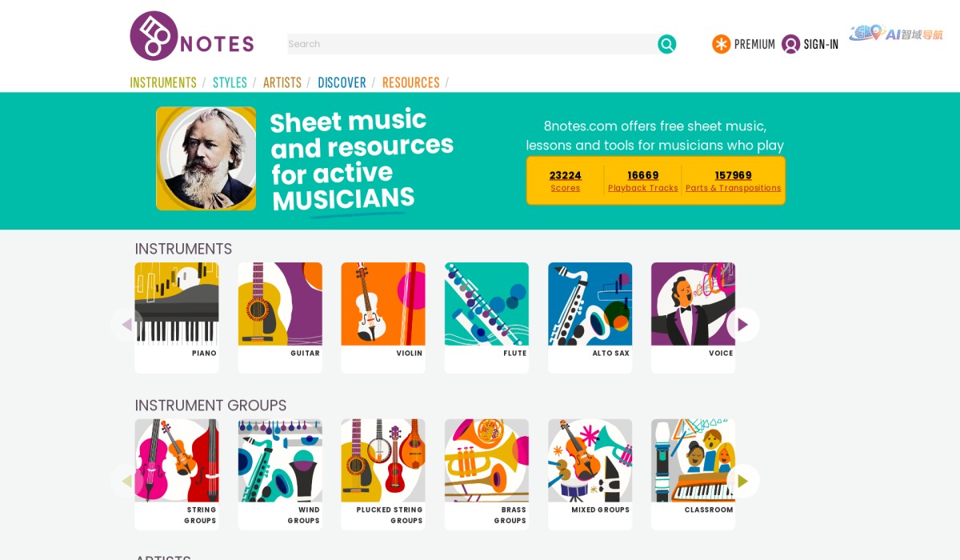Open the Styles navigation menu
Screen dimensions: 960x560
click(230, 82)
